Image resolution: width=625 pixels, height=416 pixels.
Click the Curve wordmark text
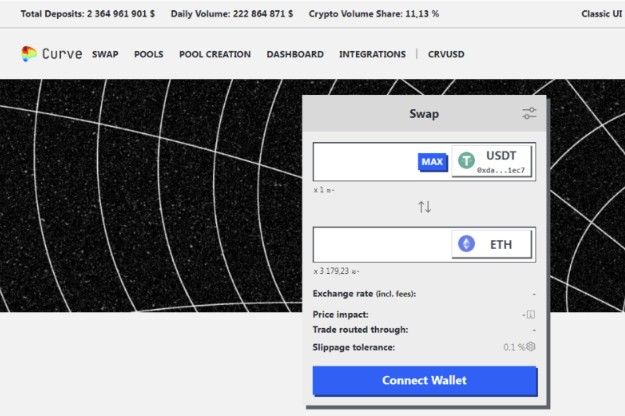(62, 54)
